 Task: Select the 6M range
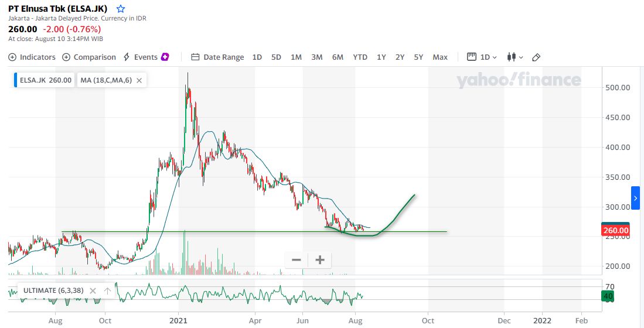[x=338, y=57]
